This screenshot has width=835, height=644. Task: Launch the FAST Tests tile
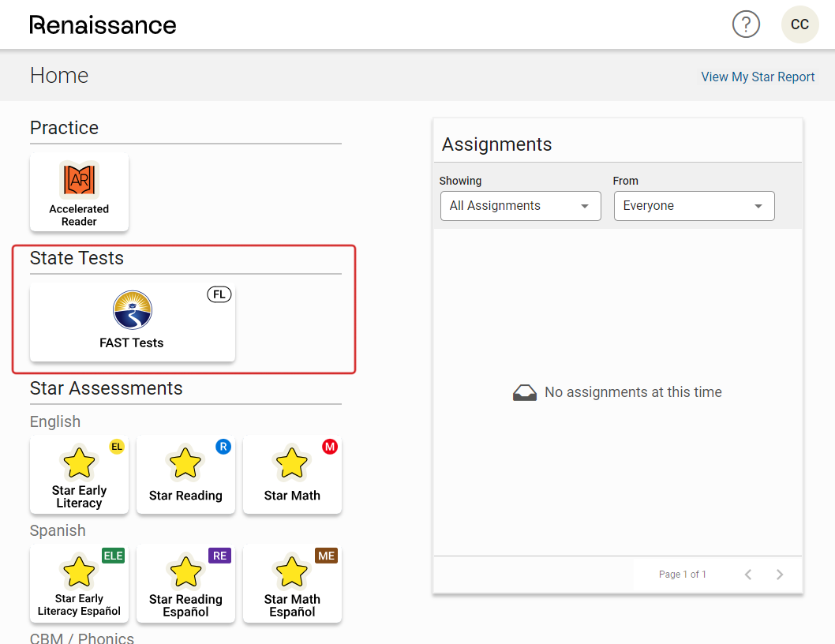pos(132,322)
